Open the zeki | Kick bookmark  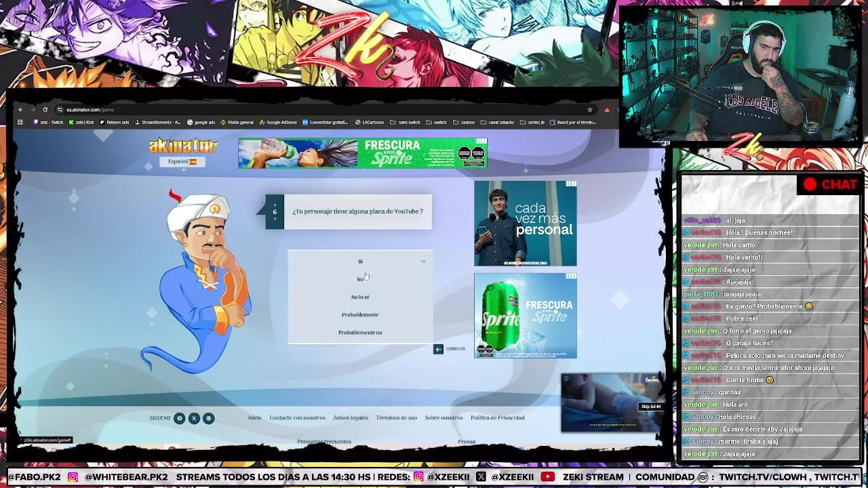81,123
